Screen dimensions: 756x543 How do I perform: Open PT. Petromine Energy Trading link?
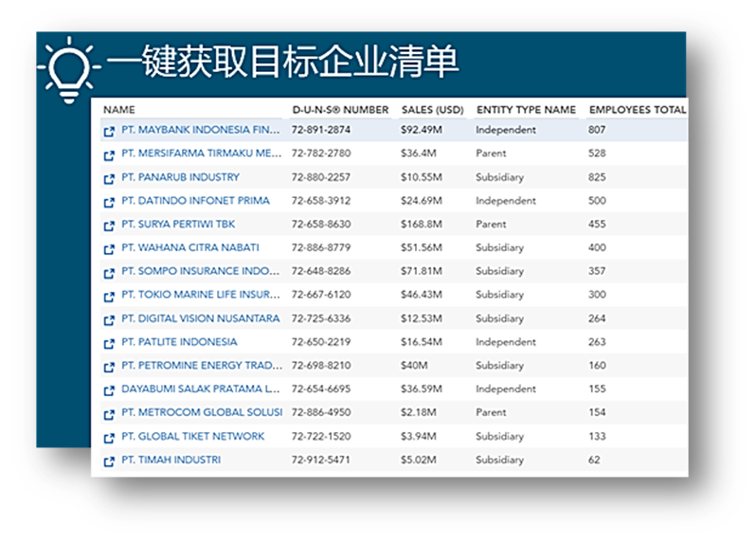point(201,366)
